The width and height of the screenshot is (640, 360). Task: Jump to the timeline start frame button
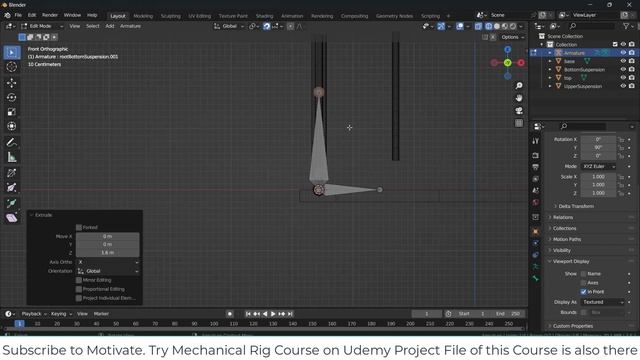pyautogui.click(x=248, y=314)
